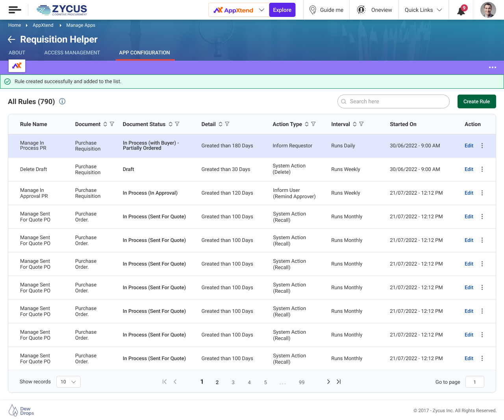
Task: Click the info icon next to All Rules
Action: 62,101
